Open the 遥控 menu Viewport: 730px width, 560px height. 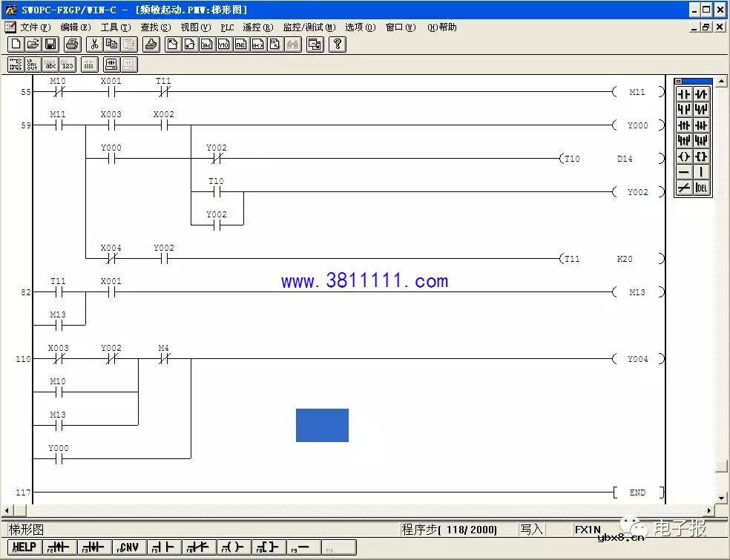[256, 27]
